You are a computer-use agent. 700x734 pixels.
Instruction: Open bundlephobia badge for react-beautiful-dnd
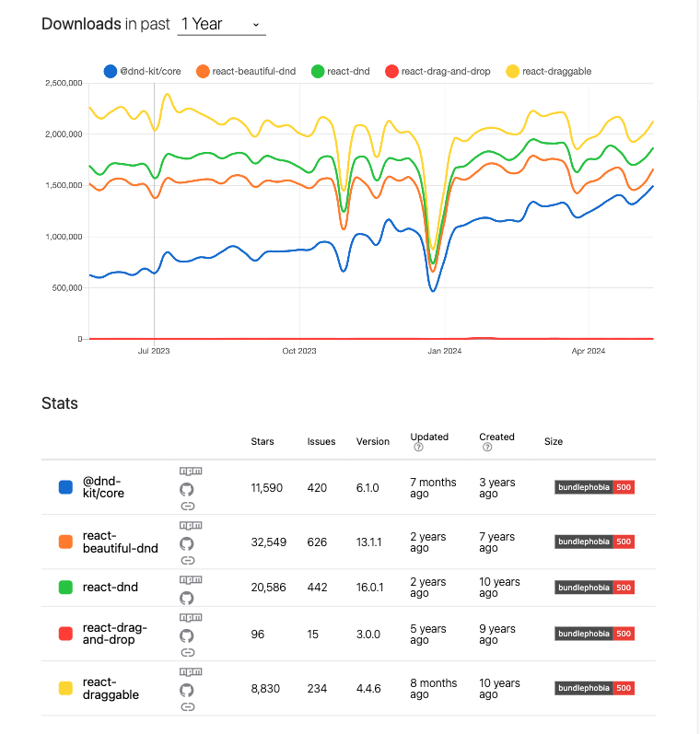coord(595,542)
